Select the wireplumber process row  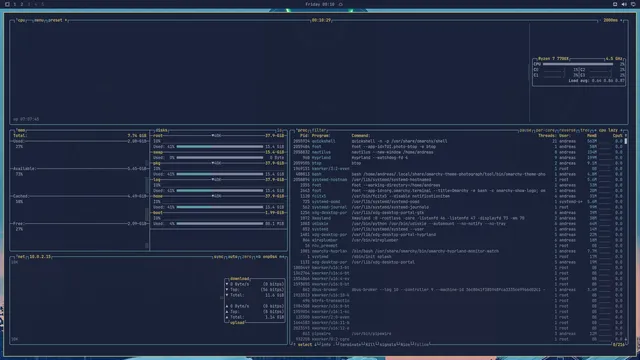point(458,240)
